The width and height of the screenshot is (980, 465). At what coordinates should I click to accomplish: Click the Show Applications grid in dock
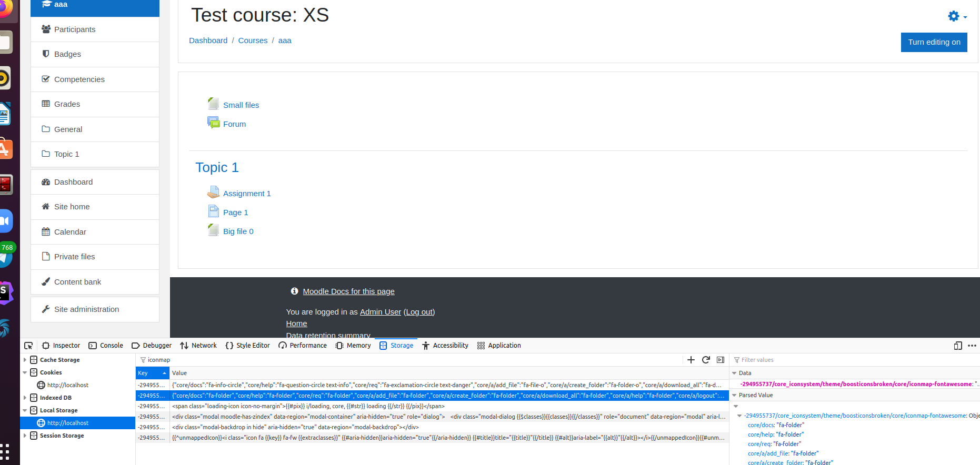pyautogui.click(x=5, y=452)
